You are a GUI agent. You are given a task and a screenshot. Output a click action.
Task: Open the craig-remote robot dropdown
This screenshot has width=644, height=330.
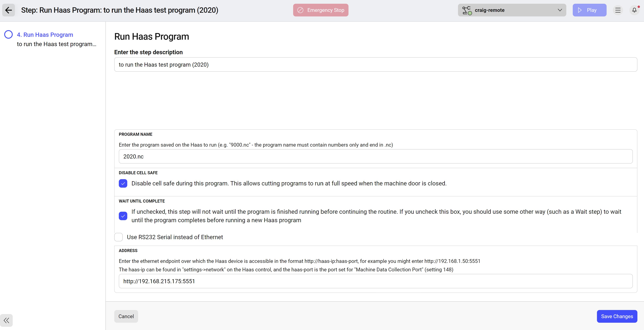512,10
